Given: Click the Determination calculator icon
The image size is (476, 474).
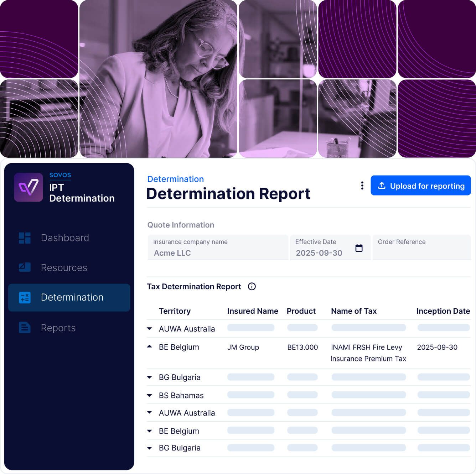Looking at the screenshot, I should point(25,297).
